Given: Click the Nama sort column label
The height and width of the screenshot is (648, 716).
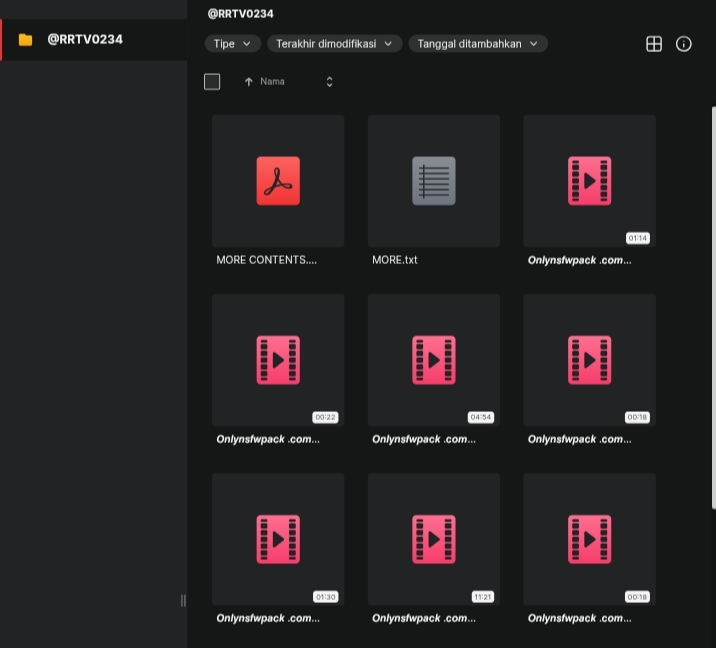Looking at the screenshot, I should click(x=272, y=82).
